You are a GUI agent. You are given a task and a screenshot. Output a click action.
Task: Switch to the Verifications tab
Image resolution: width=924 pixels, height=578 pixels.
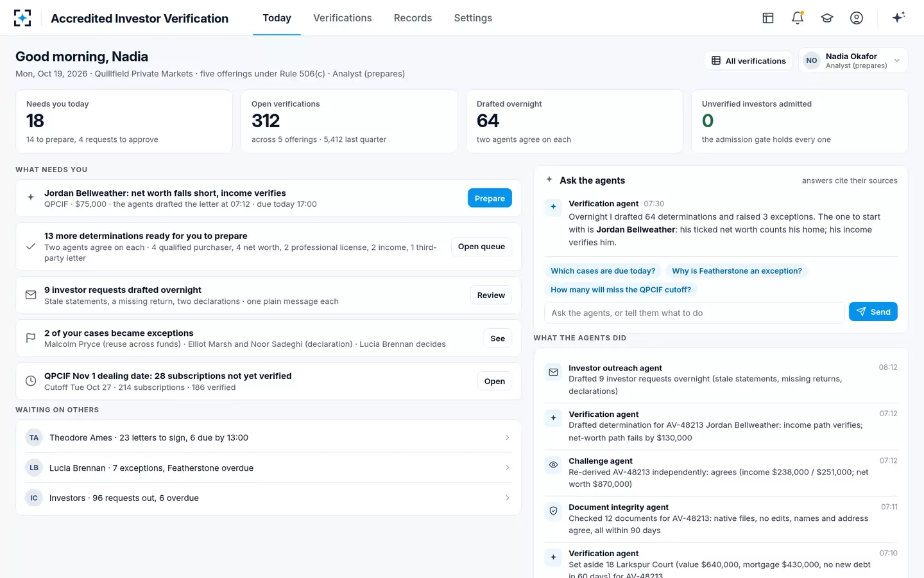(x=343, y=18)
